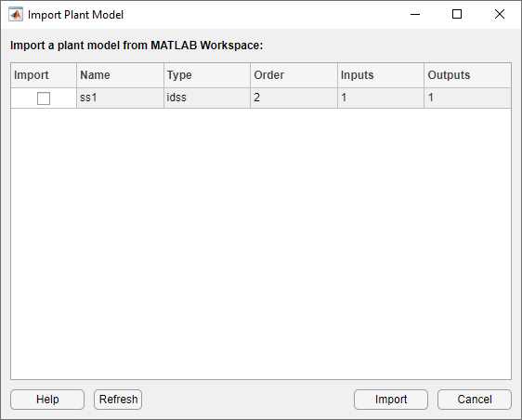Click the Inputs value cell of ss1

click(x=381, y=98)
